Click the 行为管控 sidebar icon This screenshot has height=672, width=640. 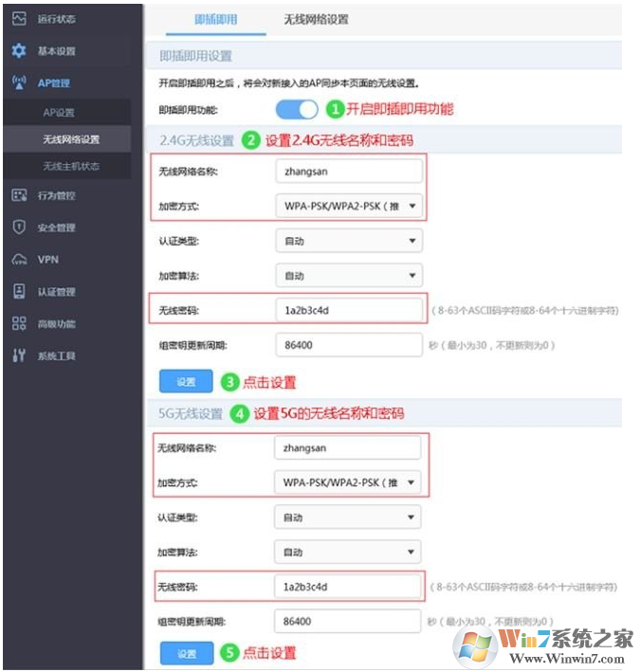tap(19, 195)
